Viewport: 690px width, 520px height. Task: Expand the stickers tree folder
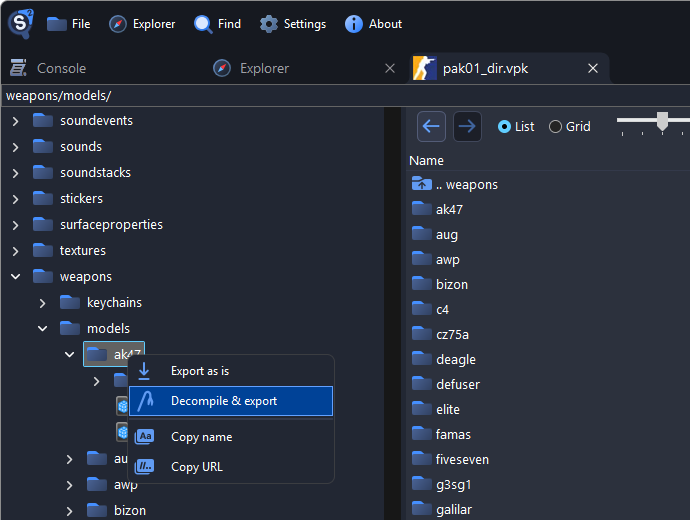[x=15, y=199]
